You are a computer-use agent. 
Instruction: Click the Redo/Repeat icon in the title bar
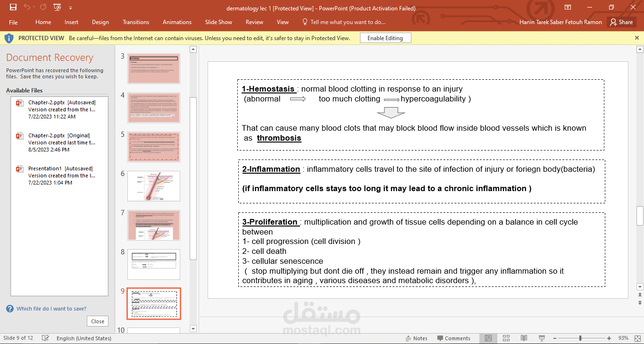(43, 7)
